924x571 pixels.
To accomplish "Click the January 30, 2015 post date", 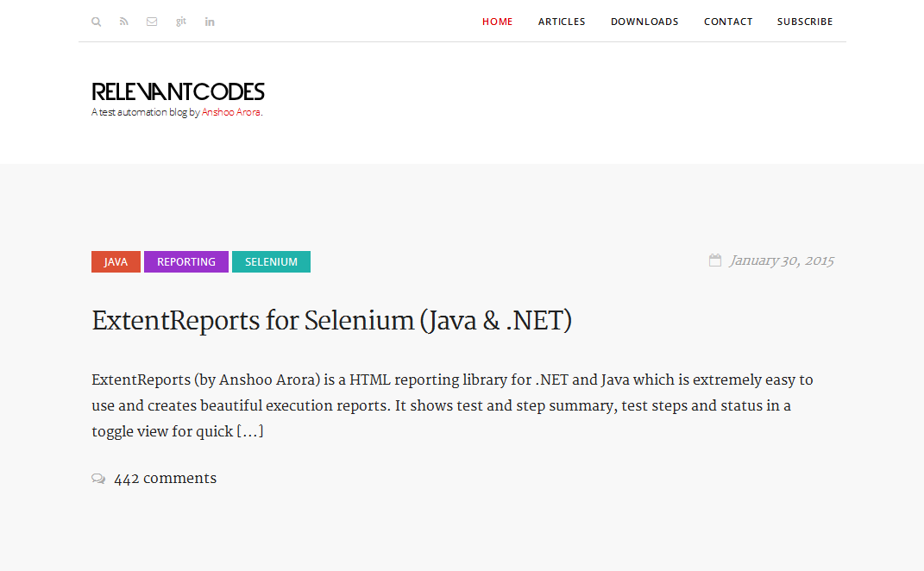I will coord(782,260).
